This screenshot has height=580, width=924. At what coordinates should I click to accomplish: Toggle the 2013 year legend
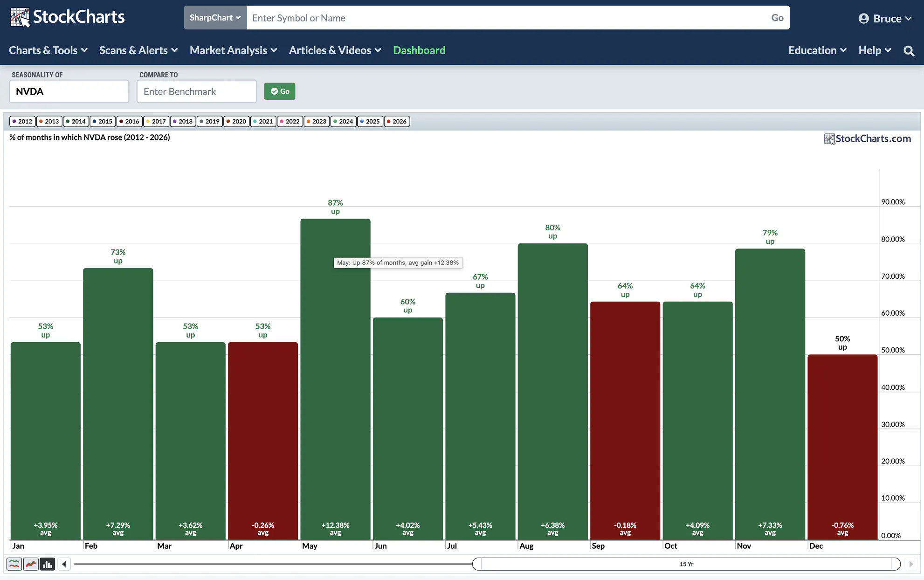(x=48, y=121)
